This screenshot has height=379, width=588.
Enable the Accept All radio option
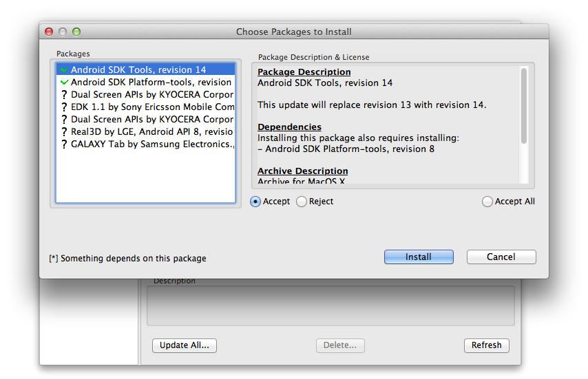click(x=487, y=202)
